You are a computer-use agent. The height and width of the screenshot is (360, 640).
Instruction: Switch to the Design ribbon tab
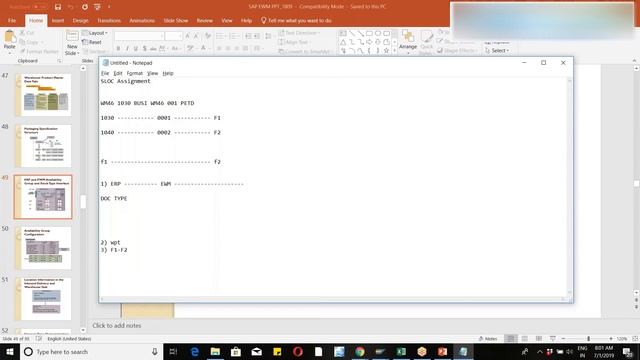tap(80, 20)
